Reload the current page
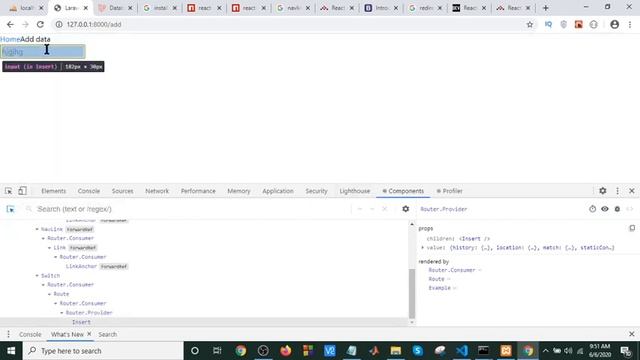640x360 pixels. (x=40, y=24)
